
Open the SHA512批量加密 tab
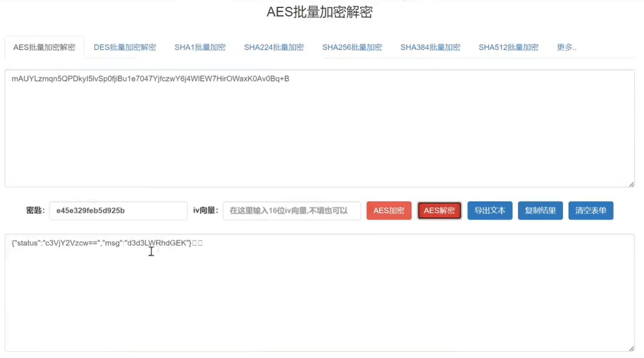(508, 47)
